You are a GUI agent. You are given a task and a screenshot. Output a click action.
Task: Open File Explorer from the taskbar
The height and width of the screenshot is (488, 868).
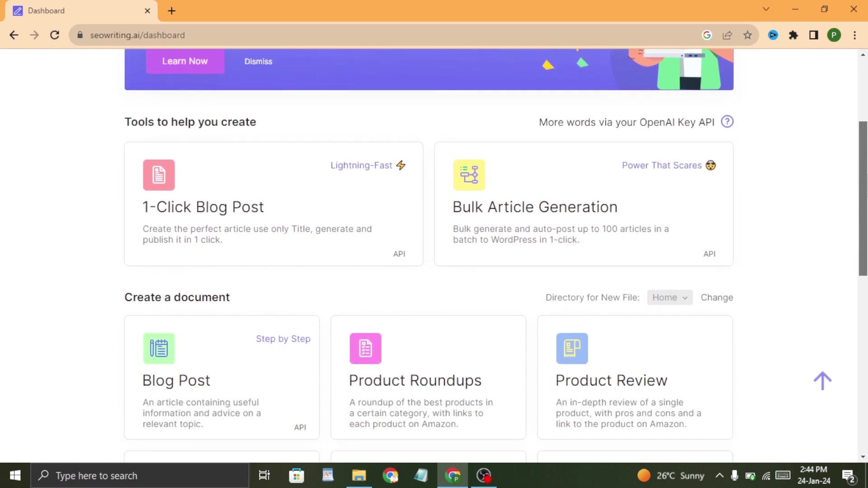point(359,475)
